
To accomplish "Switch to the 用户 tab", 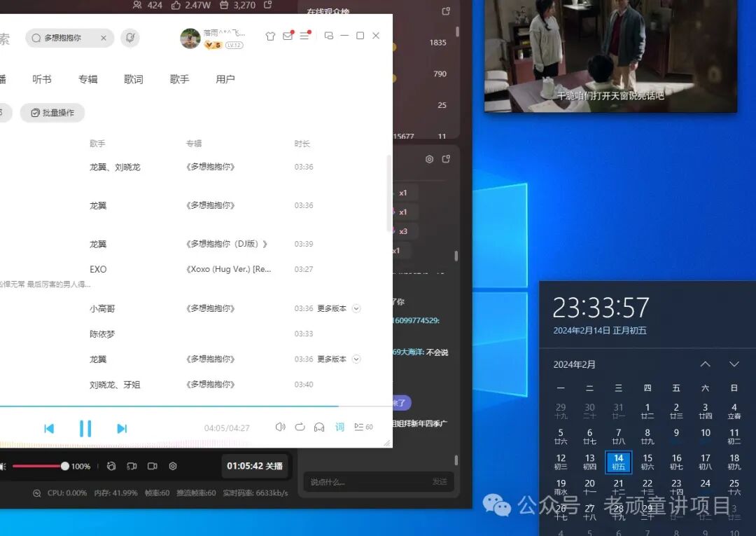I will 225,79.
